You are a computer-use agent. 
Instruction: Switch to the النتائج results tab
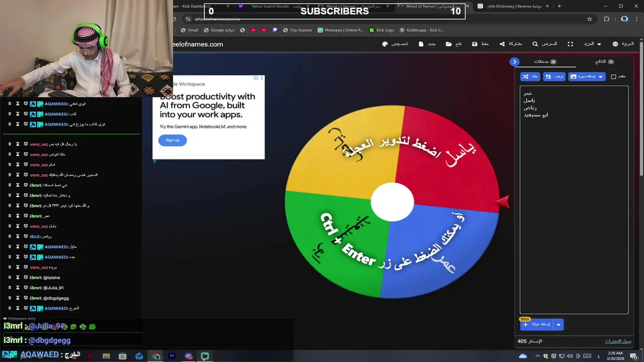coord(604,61)
